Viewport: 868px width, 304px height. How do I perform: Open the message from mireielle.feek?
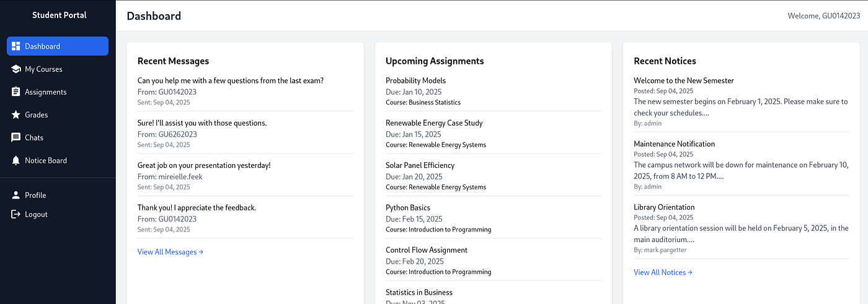204,166
